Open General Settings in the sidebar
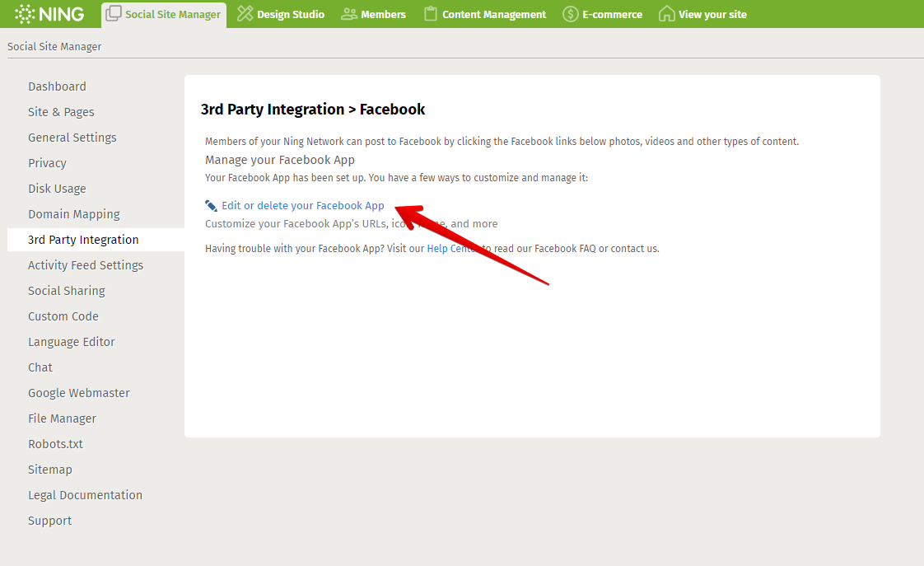 click(72, 138)
